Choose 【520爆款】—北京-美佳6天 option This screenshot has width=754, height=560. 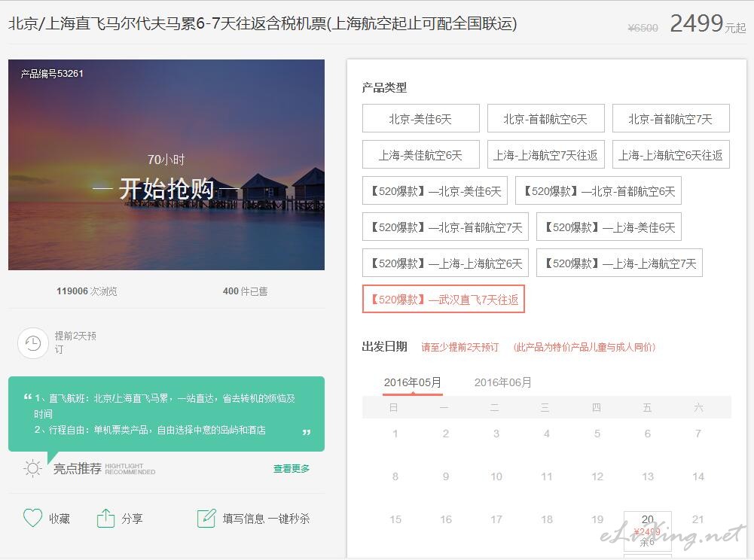click(435, 190)
